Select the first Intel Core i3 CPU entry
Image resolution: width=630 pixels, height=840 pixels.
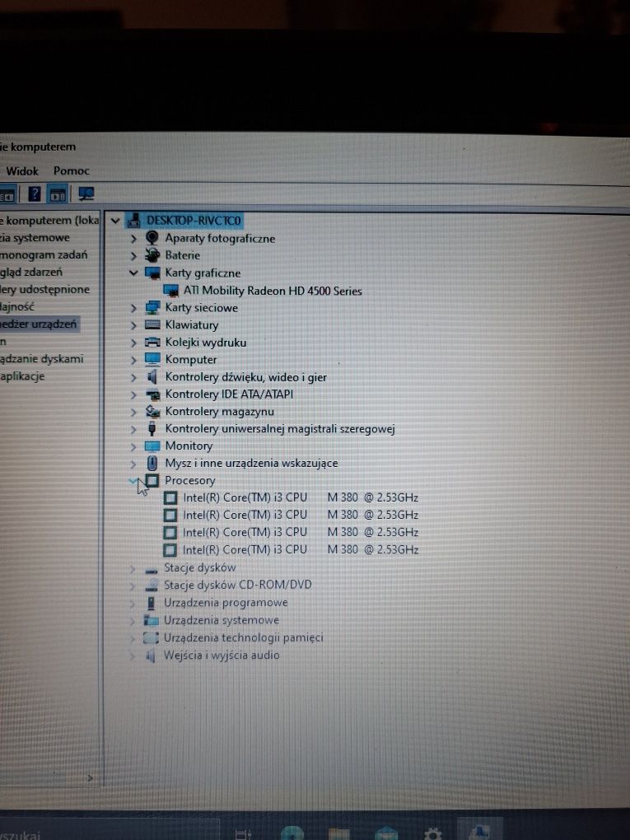point(301,497)
